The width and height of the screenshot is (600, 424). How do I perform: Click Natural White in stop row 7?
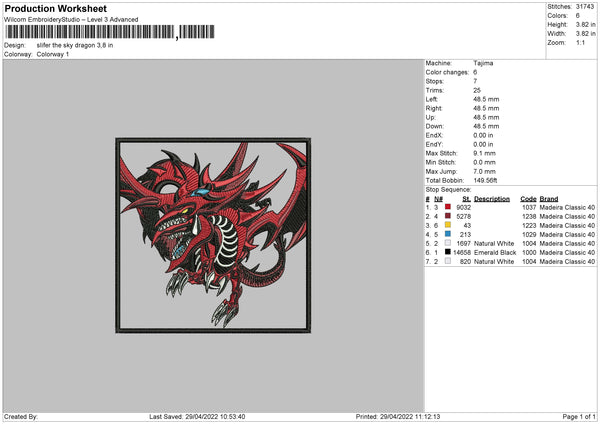point(494,261)
